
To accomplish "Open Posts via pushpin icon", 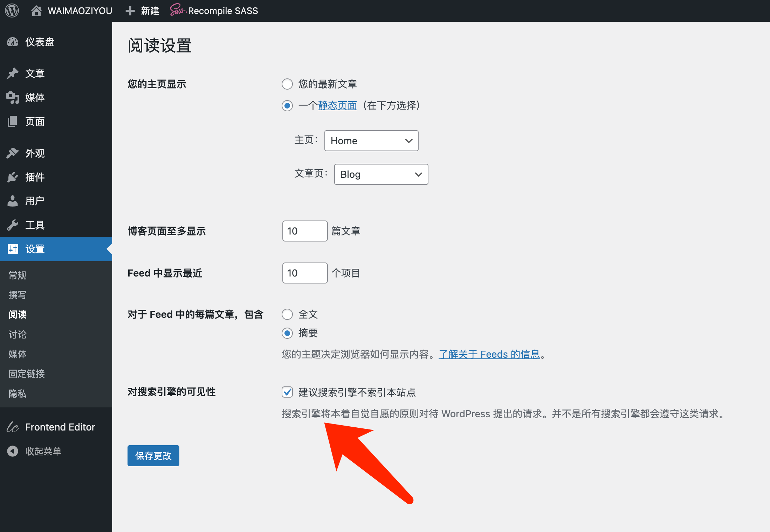I will [13, 73].
